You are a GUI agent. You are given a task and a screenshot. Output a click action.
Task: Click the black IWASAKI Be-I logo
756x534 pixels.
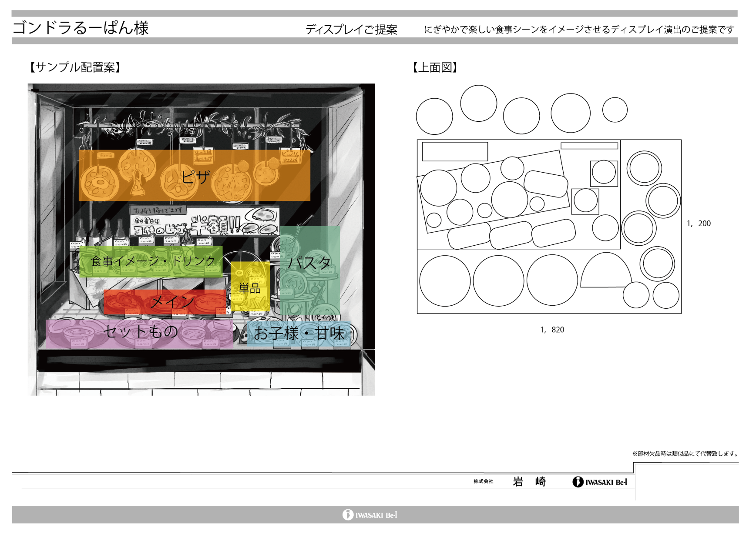coord(600,482)
